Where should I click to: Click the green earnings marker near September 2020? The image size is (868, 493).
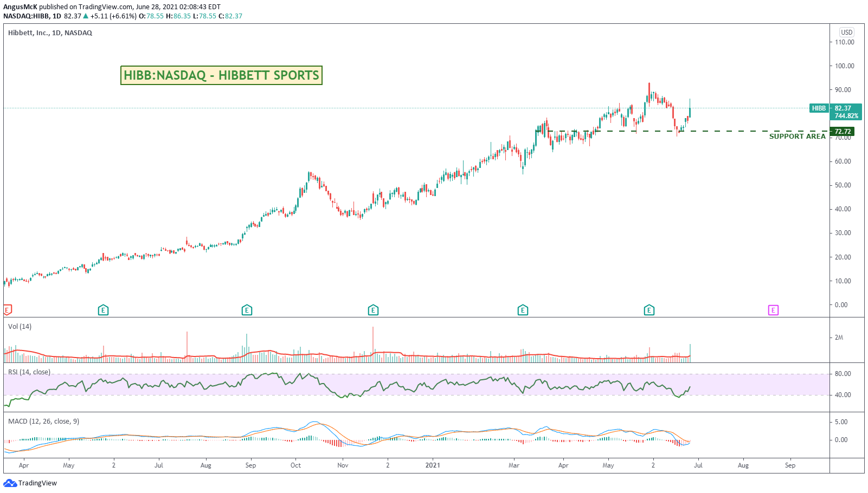tap(247, 310)
